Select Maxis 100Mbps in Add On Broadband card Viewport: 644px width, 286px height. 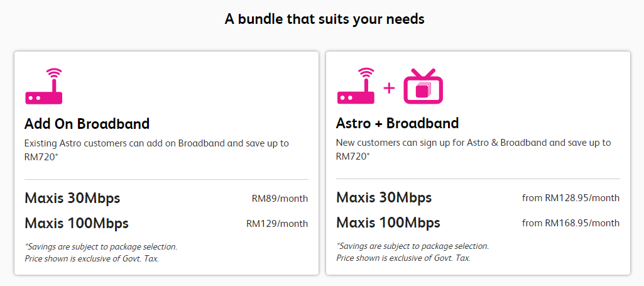point(77,223)
